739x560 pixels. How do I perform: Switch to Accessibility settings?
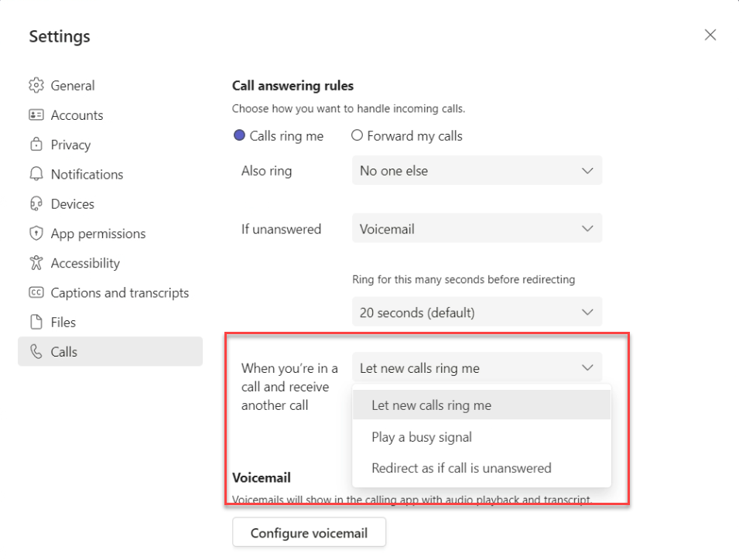tap(111, 263)
